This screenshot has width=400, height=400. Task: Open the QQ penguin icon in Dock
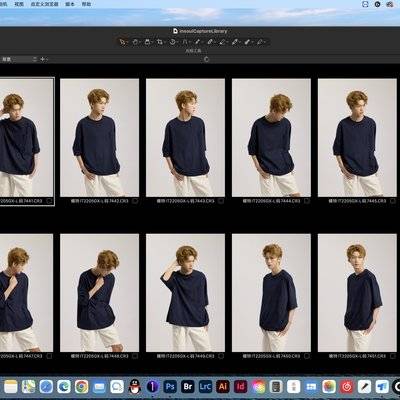click(135, 387)
